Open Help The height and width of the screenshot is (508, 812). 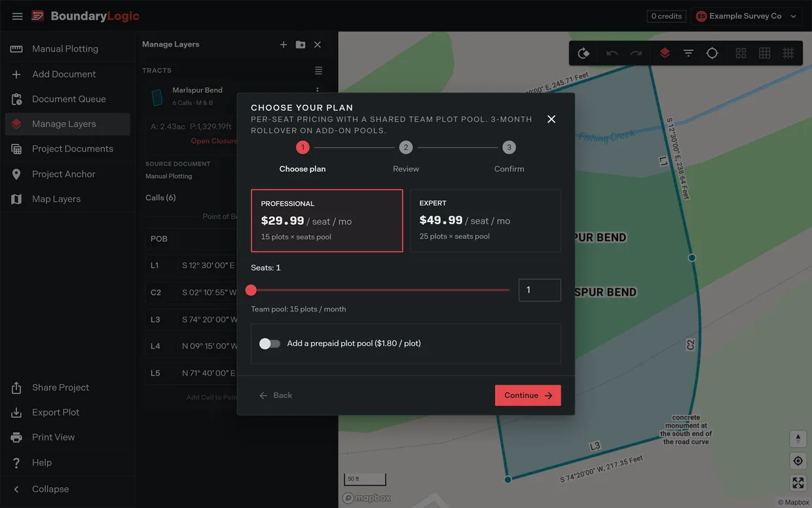tap(67, 462)
